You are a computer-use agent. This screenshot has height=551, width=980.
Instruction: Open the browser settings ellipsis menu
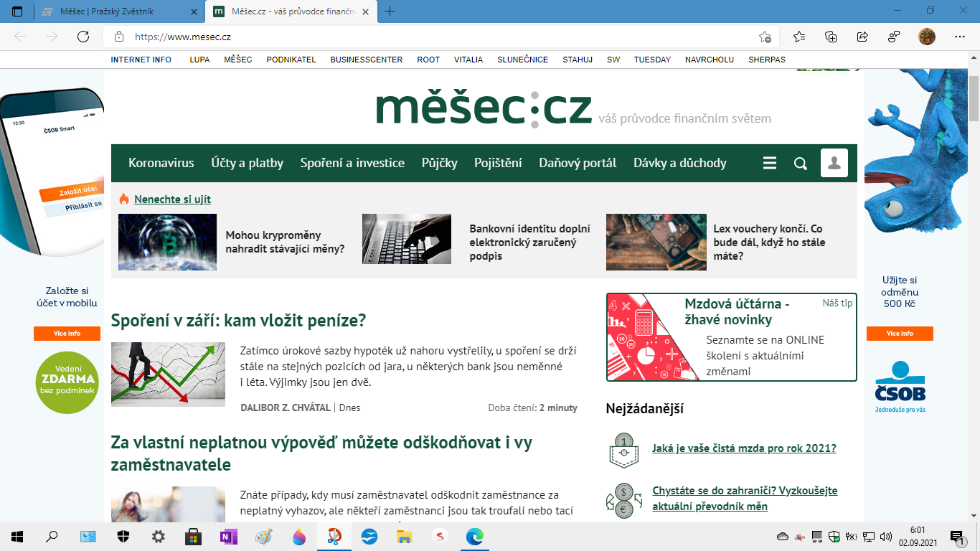[959, 36]
